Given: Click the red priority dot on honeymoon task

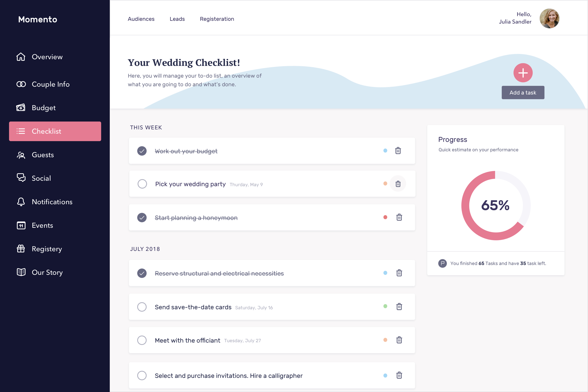Looking at the screenshot, I should (x=385, y=217).
